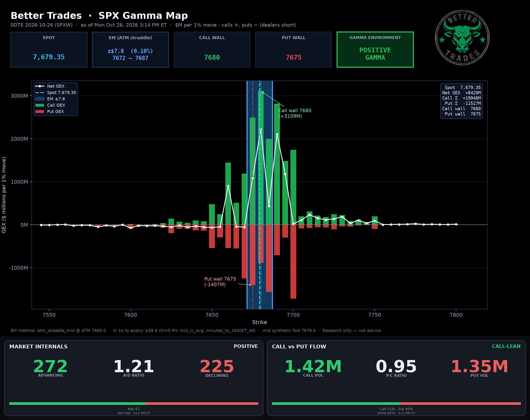The height and width of the screenshot is (420, 530).
Task: Click the 1.35M PUT VOL value
Action: point(479,366)
